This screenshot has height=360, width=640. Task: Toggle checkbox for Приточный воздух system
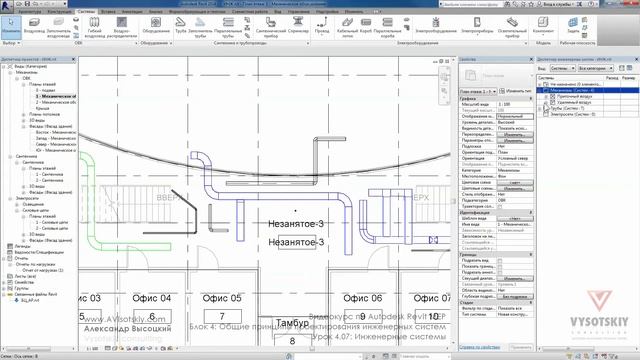(553, 96)
